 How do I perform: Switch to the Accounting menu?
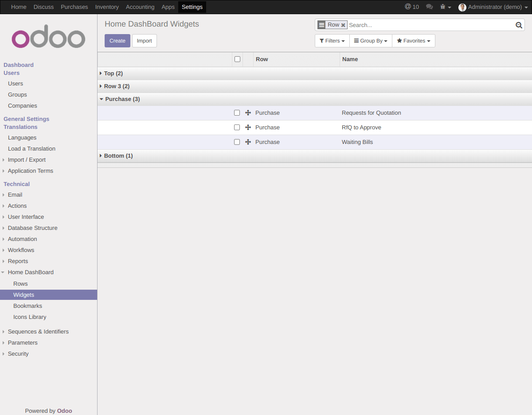pyautogui.click(x=140, y=7)
